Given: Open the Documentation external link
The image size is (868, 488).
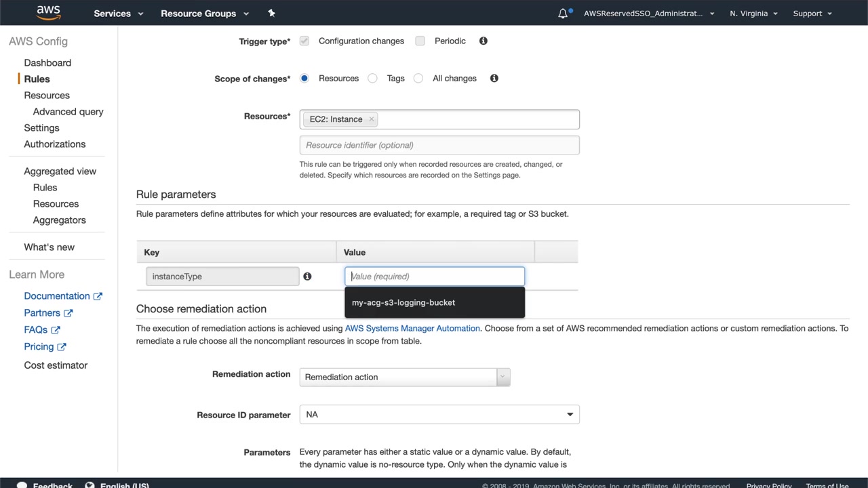Looking at the screenshot, I should click(62, 296).
